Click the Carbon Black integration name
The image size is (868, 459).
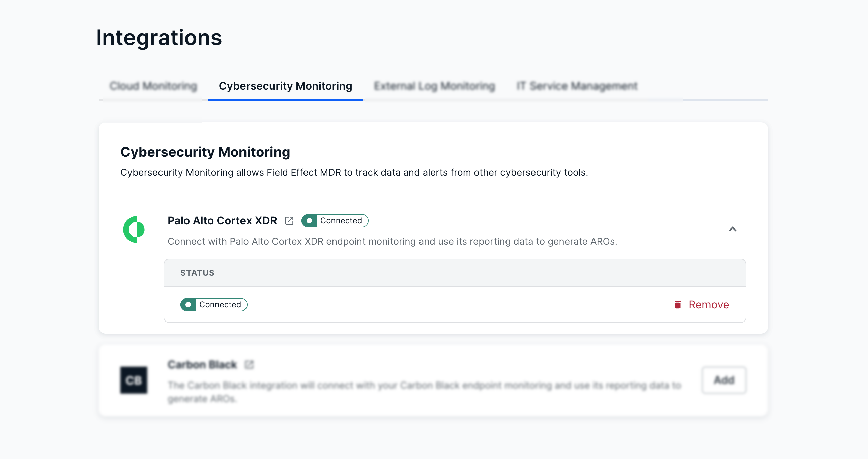point(202,365)
